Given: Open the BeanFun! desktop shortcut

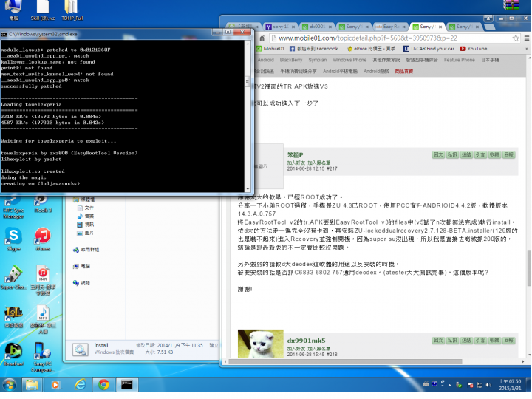Looking at the screenshot, I should point(13,355).
